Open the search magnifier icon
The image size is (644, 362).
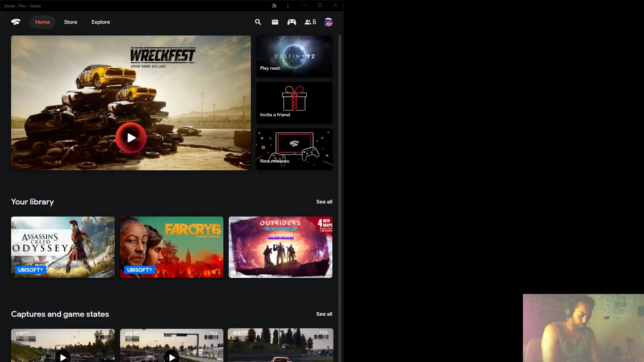[258, 22]
